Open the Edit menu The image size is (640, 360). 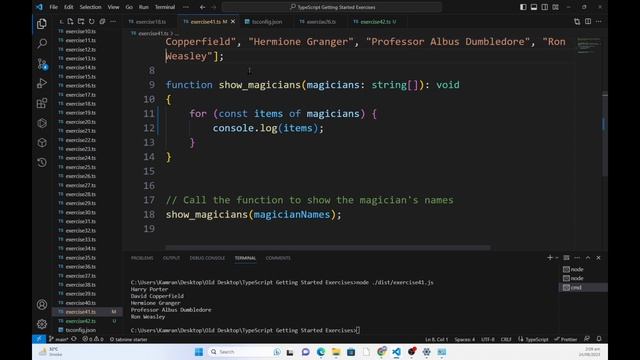pos(69,7)
